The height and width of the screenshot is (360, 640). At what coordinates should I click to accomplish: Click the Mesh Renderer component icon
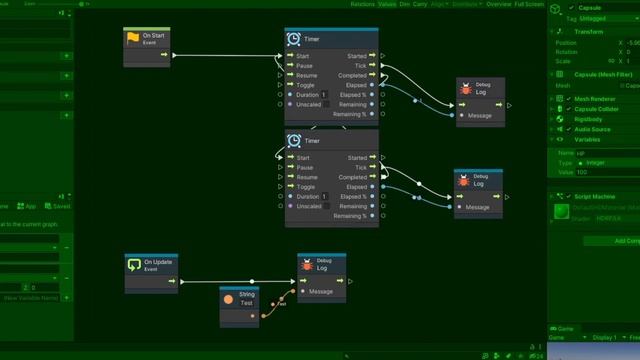pos(560,99)
